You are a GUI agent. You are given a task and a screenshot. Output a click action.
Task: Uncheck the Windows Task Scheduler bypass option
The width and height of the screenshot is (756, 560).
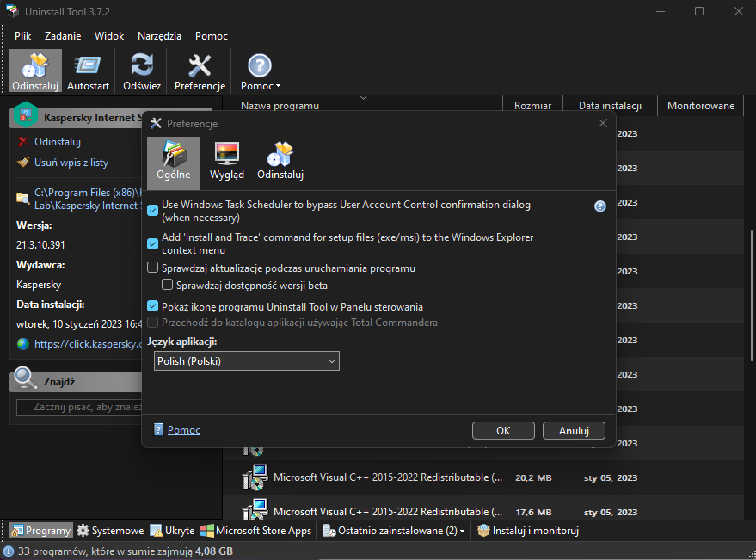pos(152,211)
